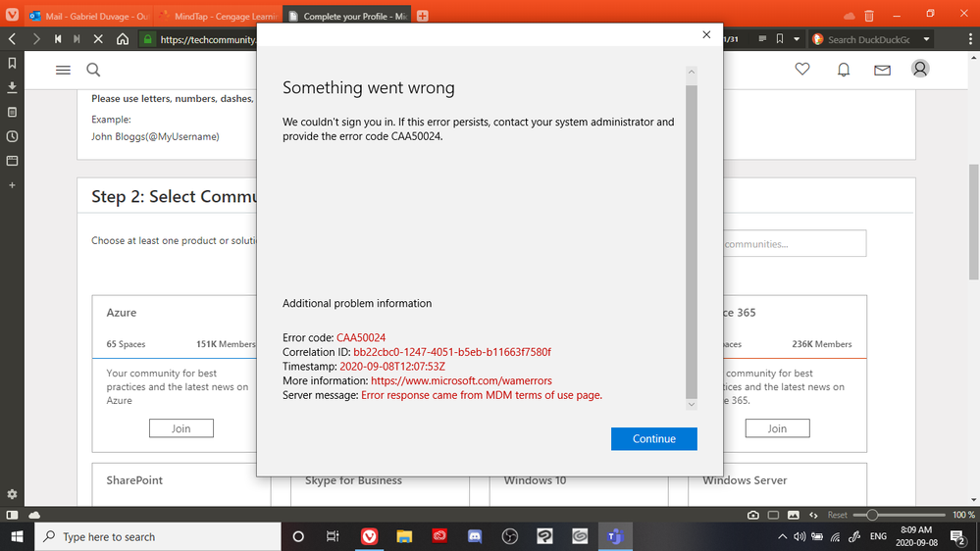
Task: Open favorites heart icon on page
Action: [802, 69]
